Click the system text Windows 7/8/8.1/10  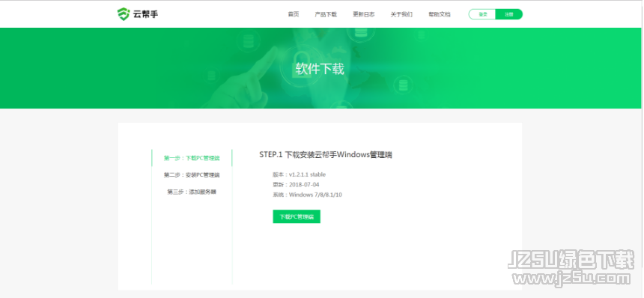(315, 195)
